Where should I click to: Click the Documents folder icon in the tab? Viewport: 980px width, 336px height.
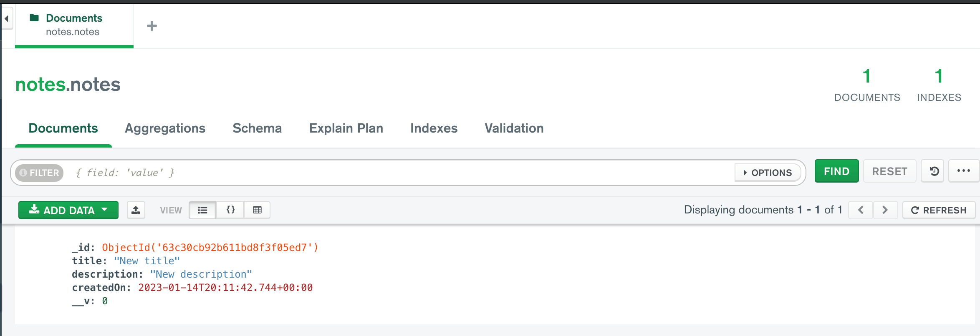click(35, 18)
